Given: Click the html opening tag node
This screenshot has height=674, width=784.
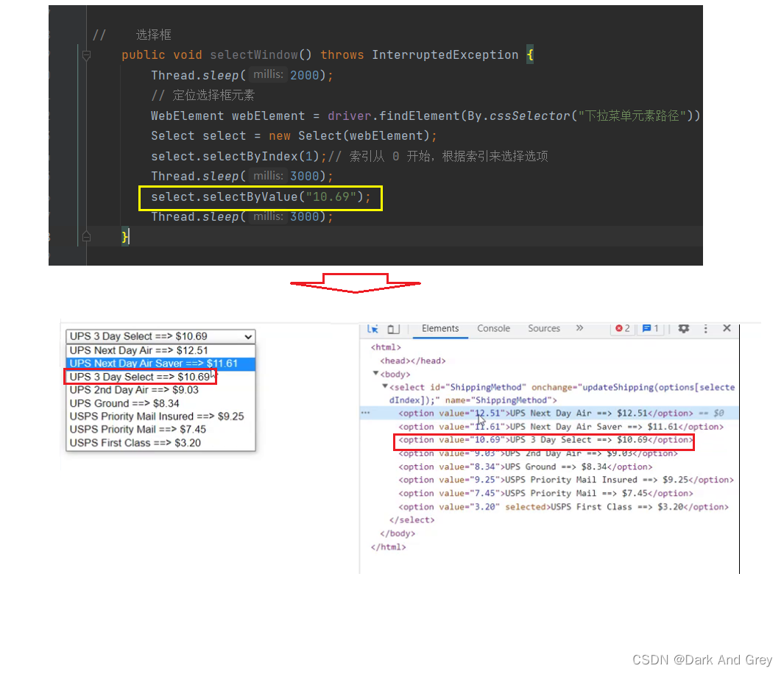Looking at the screenshot, I should tap(386, 347).
